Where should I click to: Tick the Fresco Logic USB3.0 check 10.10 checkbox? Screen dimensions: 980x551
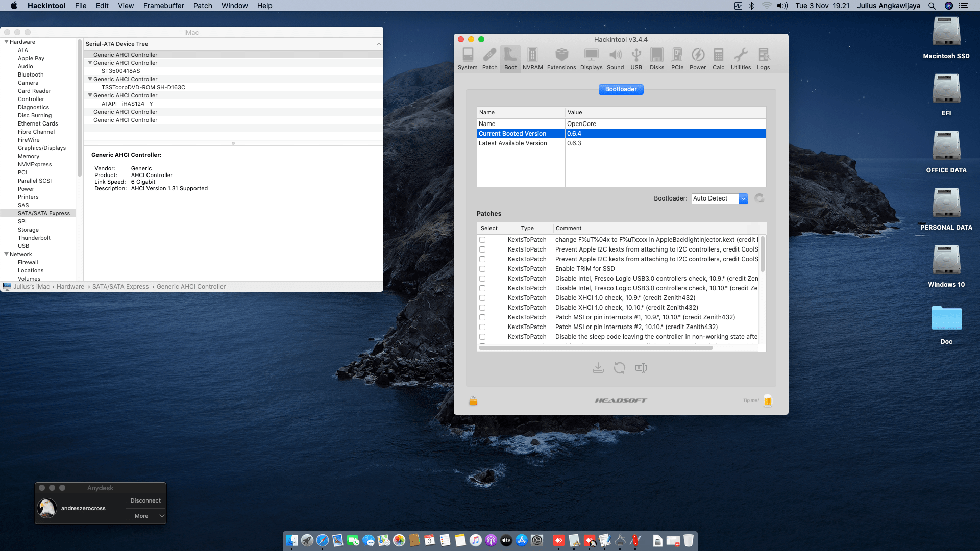point(482,288)
